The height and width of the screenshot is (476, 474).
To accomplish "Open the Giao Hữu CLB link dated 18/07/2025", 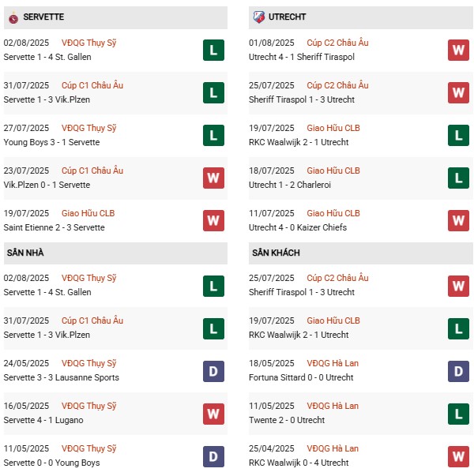I will click(333, 171).
